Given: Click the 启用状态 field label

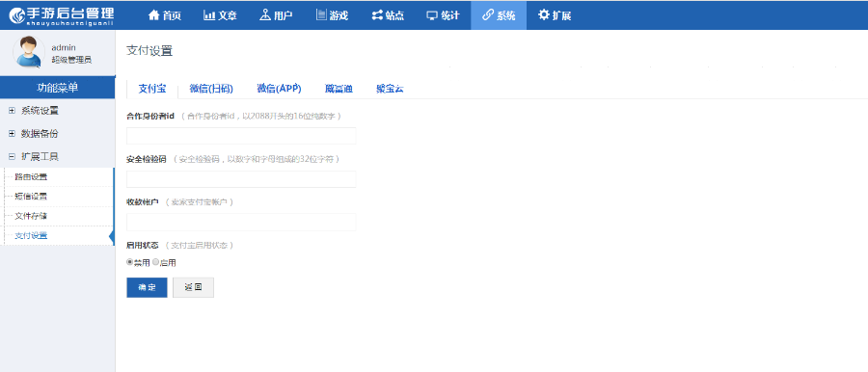Looking at the screenshot, I should [x=143, y=245].
